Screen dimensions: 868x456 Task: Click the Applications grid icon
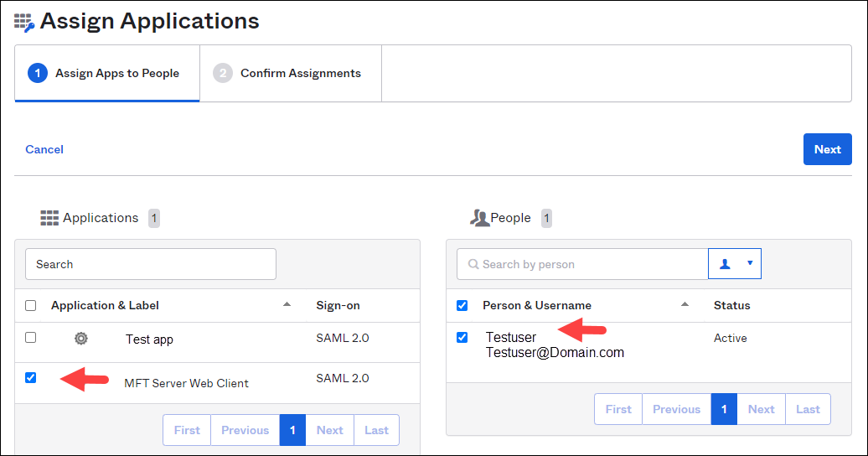pyautogui.click(x=49, y=218)
